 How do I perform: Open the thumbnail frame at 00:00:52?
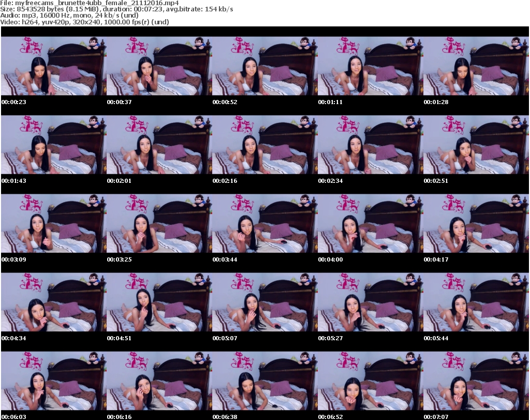pos(264,66)
